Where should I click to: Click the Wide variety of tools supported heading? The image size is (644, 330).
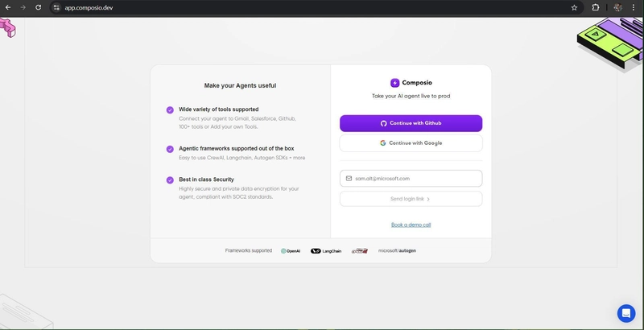tap(218, 109)
